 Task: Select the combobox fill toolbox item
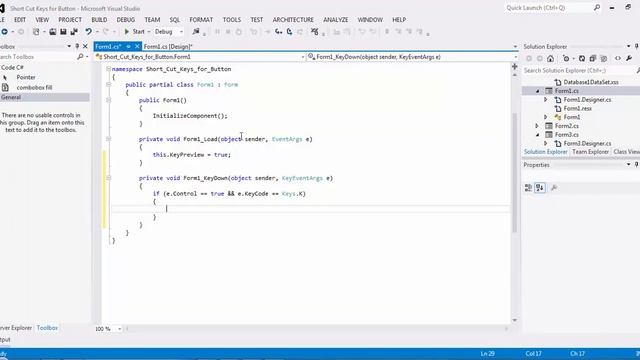[34, 87]
